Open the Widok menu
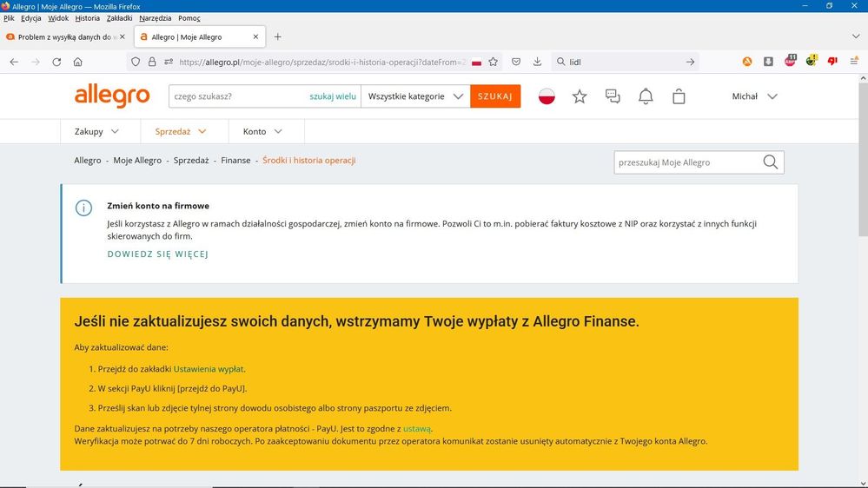Screen dimensions: 868x488 [x=58, y=18]
